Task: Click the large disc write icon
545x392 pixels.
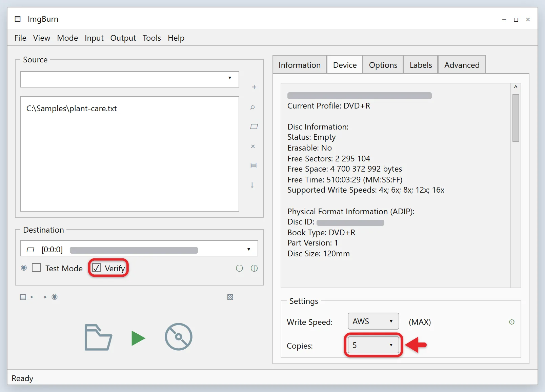Action: 179,337
